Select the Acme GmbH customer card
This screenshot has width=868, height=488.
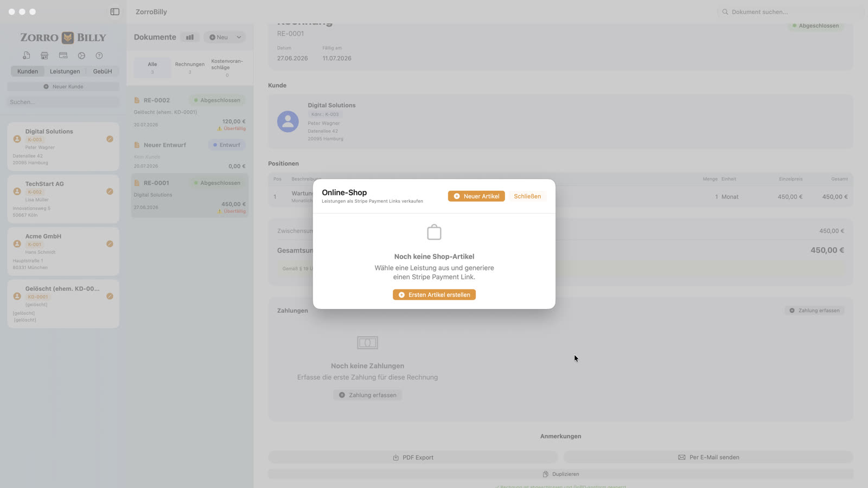click(63, 252)
